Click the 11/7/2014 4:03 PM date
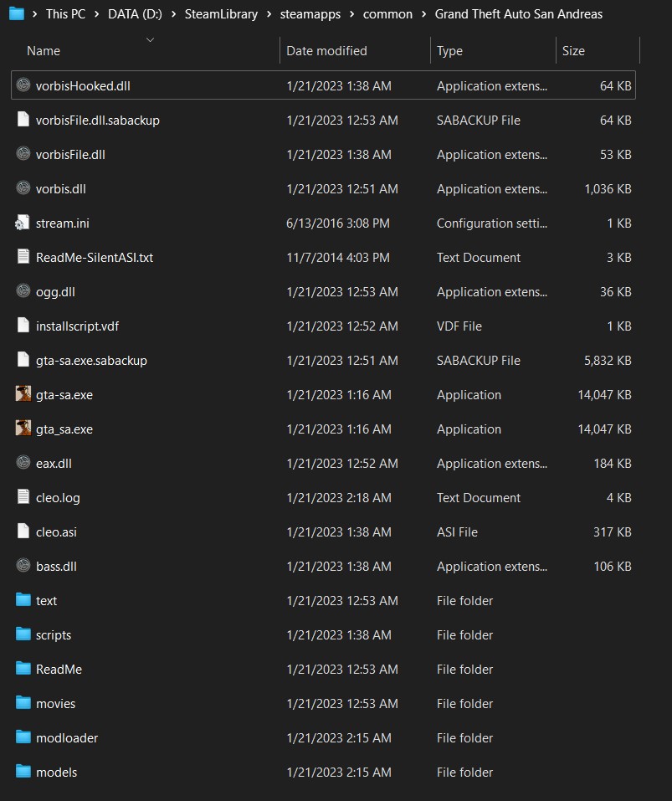Viewport: 672px width, 801px height. click(x=337, y=258)
